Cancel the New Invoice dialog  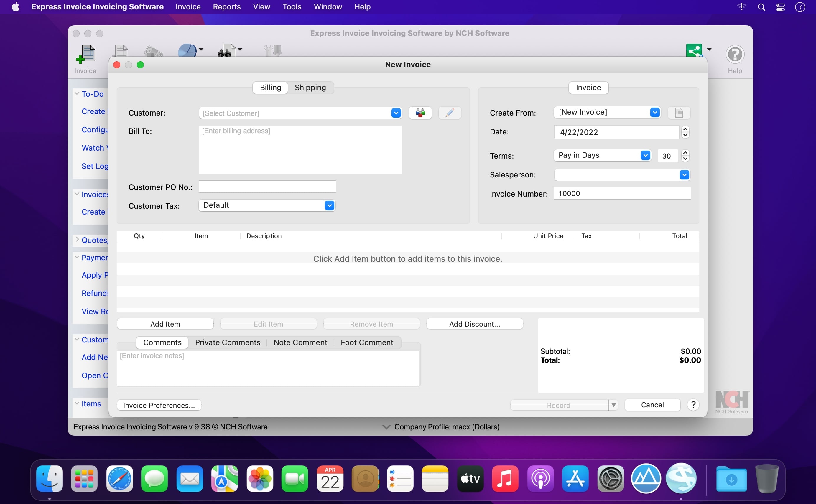pos(652,405)
